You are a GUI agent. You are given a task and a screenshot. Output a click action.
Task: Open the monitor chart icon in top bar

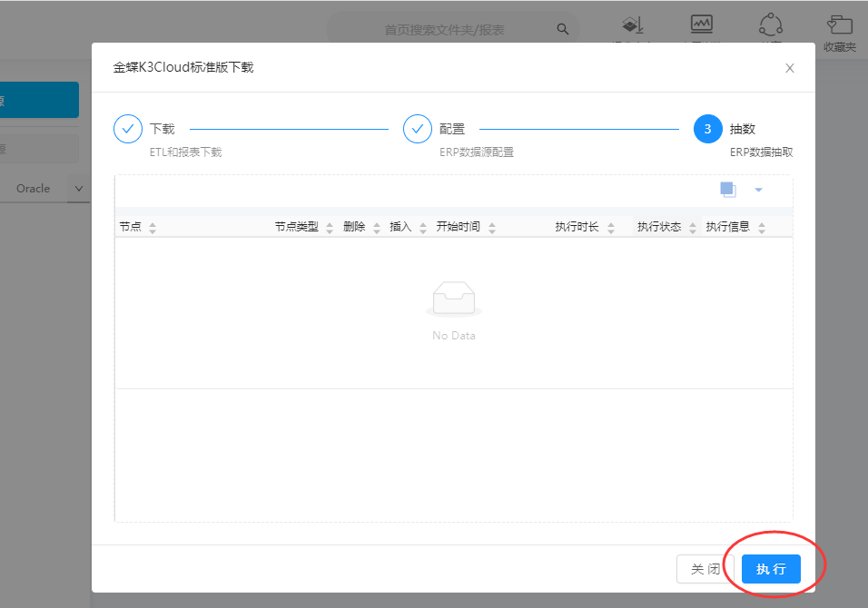coord(701,25)
